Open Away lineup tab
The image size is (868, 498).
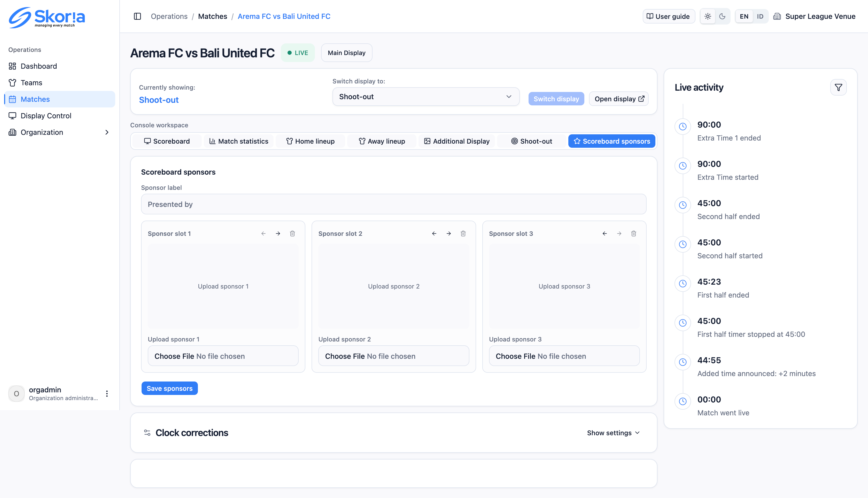click(x=382, y=141)
